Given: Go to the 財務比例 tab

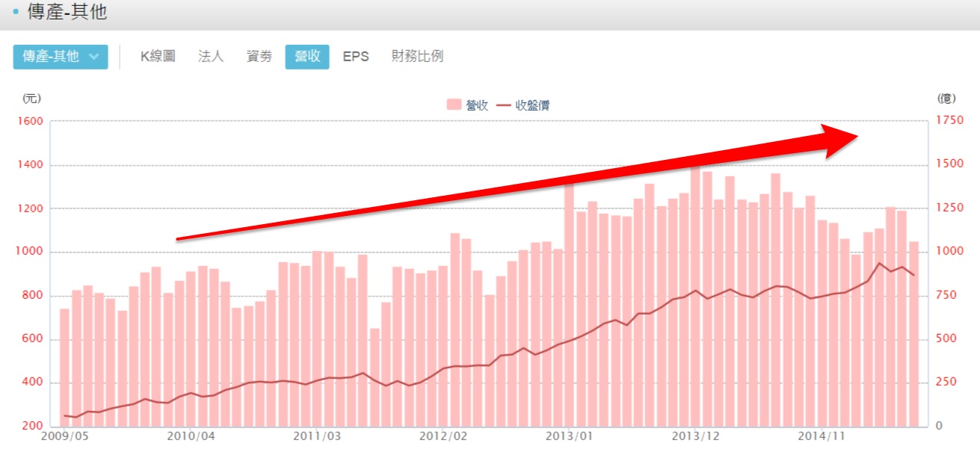Looking at the screenshot, I should (417, 57).
